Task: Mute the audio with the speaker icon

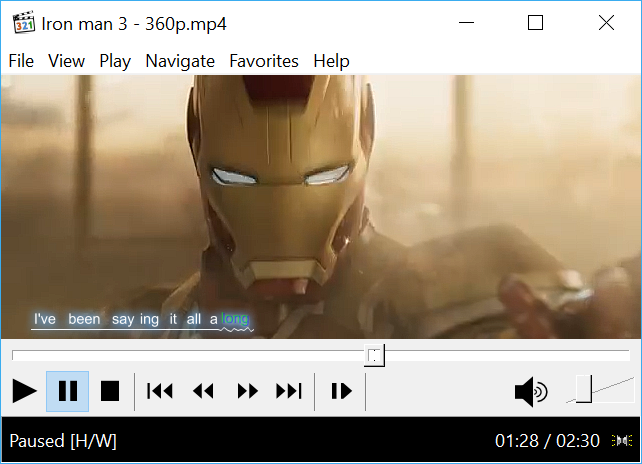Action: (530, 392)
